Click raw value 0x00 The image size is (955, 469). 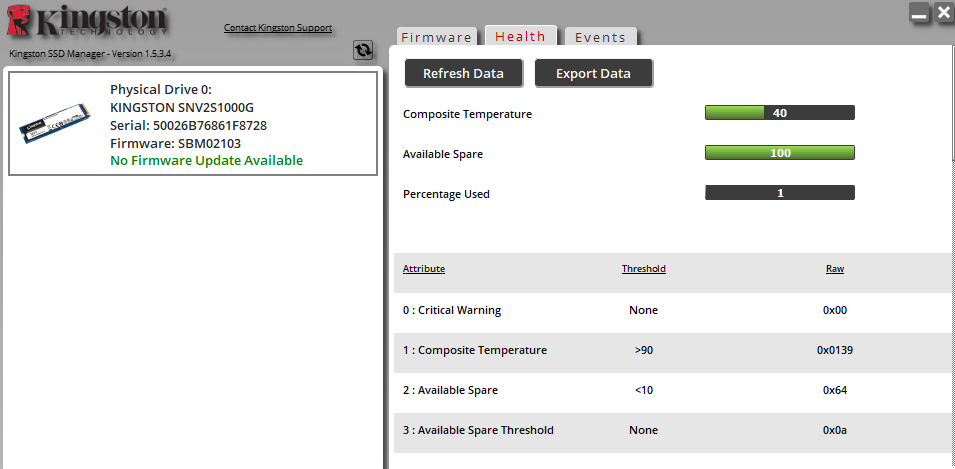[x=835, y=310]
